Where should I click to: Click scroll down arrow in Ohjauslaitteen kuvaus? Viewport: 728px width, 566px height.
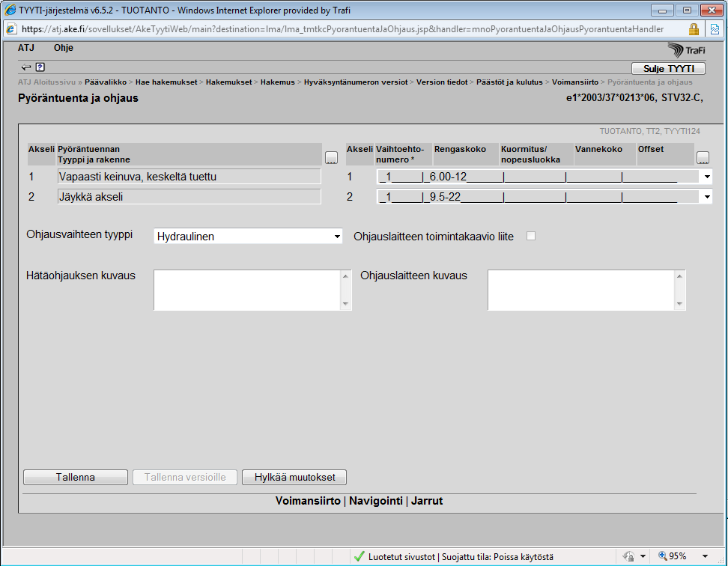pos(679,304)
